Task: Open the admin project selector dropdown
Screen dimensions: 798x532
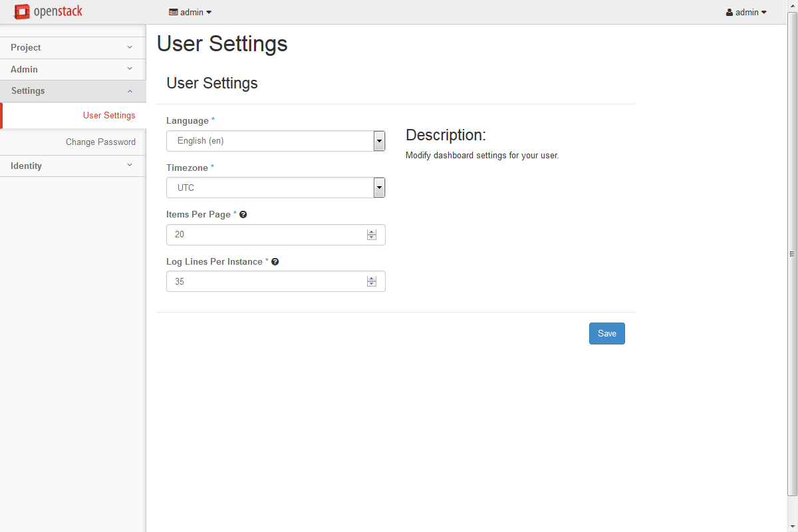Action: [x=190, y=12]
